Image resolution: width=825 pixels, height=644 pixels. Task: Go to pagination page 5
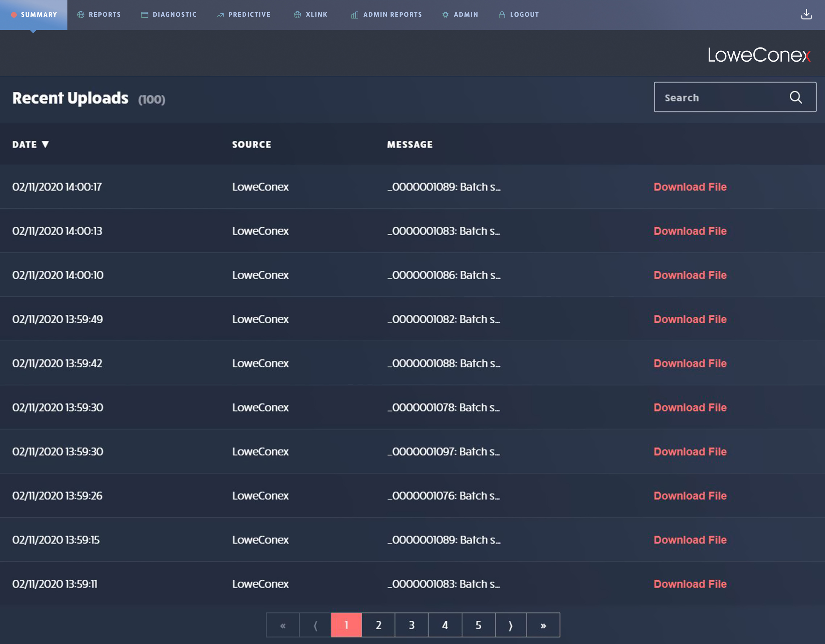tap(478, 625)
